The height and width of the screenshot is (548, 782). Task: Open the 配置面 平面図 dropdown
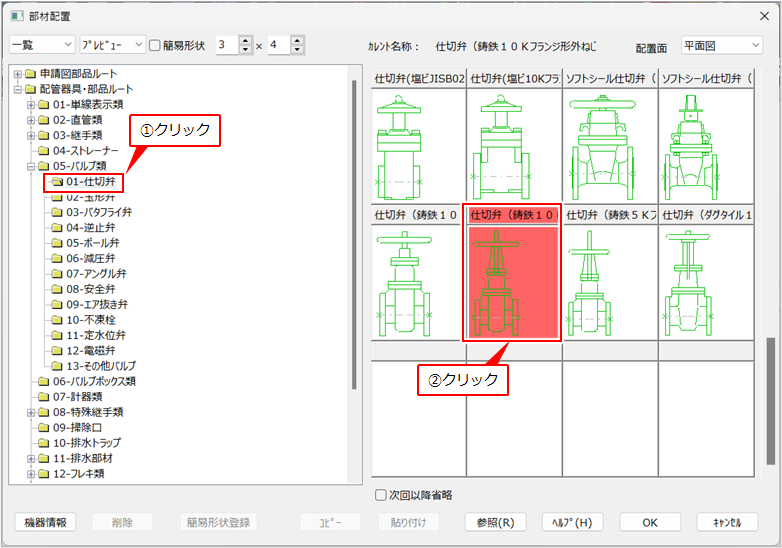[x=720, y=45]
